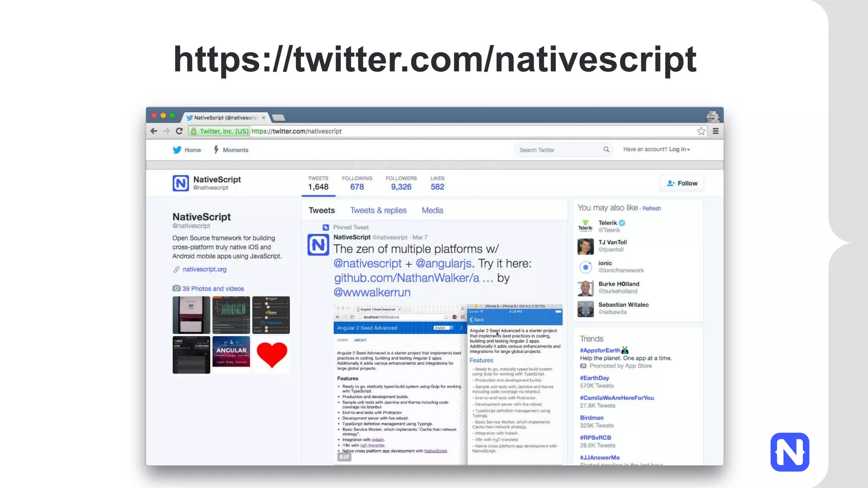The image size is (868, 488).
Task: Go to Twitter Home bird icon
Action: click(x=177, y=150)
